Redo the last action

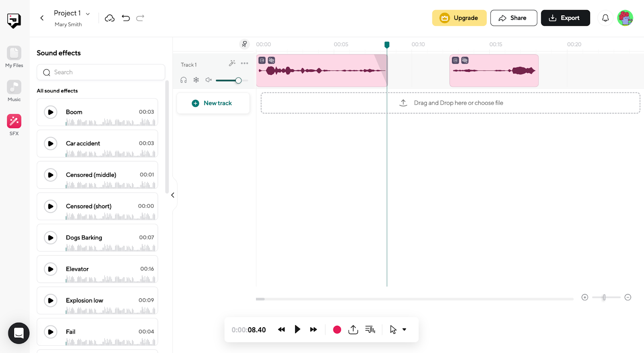click(x=140, y=18)
